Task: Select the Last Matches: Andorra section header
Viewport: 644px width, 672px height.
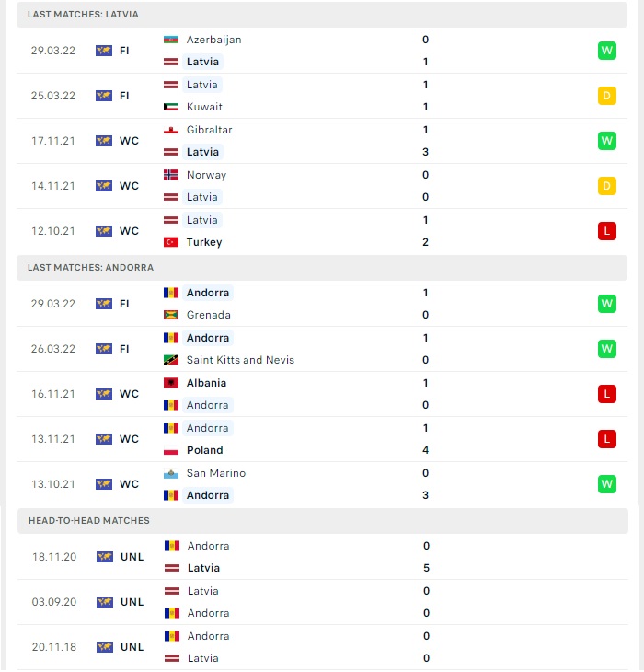Action: coord(322,268)
